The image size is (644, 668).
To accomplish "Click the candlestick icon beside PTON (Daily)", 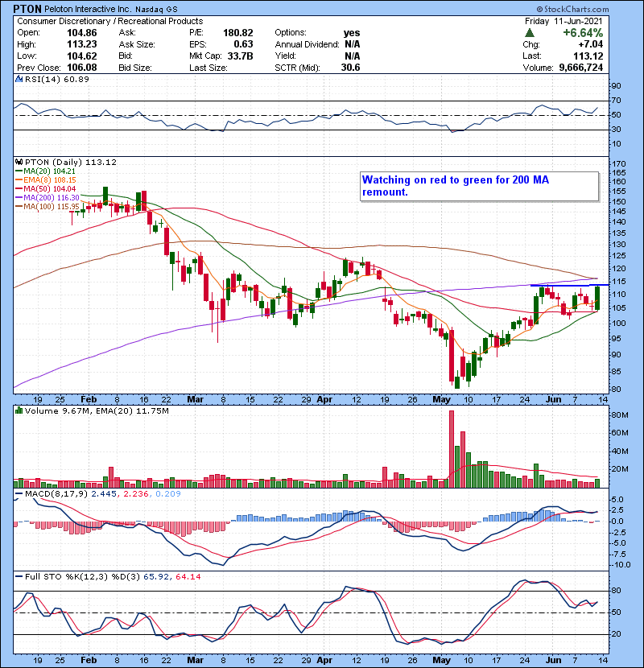I will coord(19,163).
